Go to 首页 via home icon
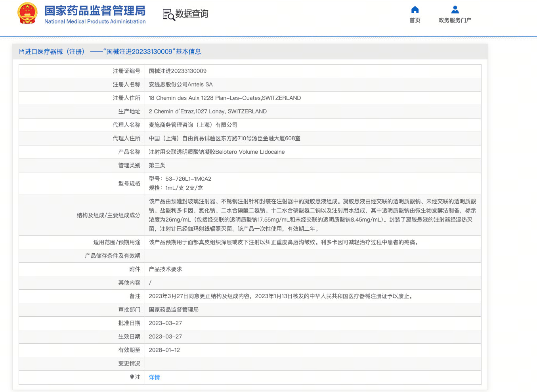The image size is (537, 392). (415, 10)
